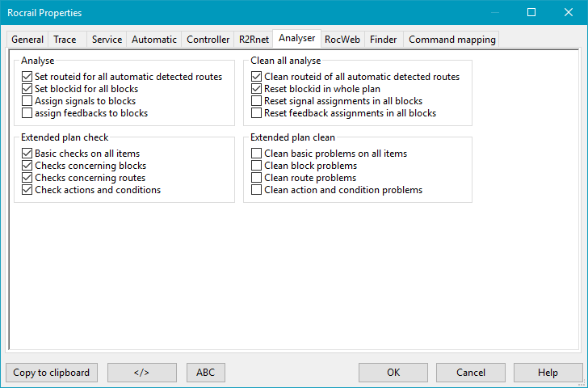The image size is (588, 388).
Task: Confirm settings with OK button
Action: 393,373
